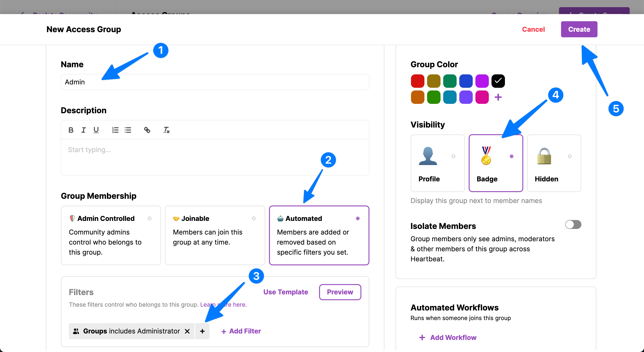This screenshot has width=644, height=352.
Task: Enable the Isolate Members switch
Action: (x=573, y=225)
